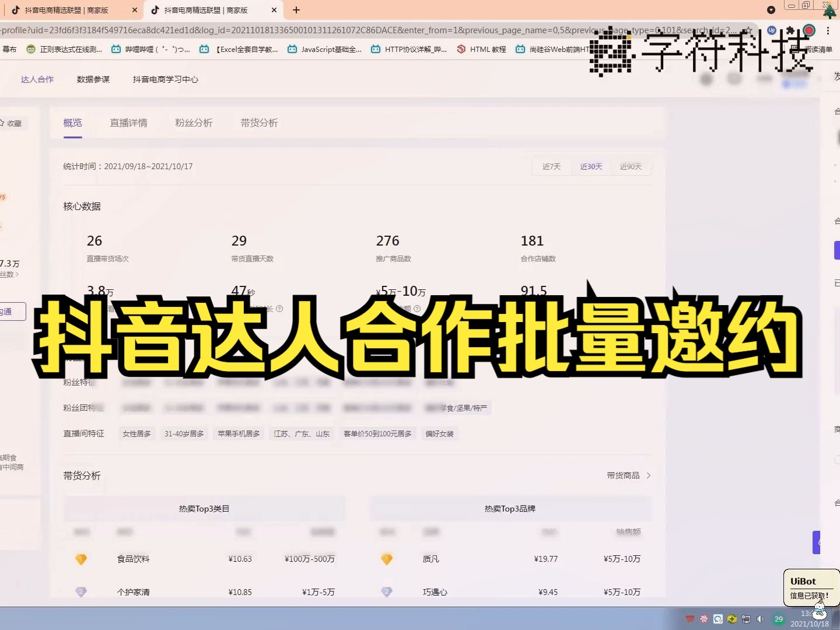Open the Extensions puzzle-piece menu

[x=790, y=30]
